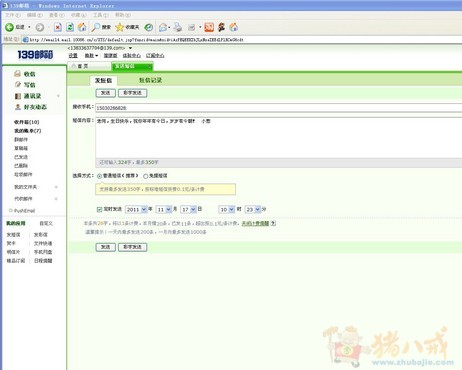Open the IE Home page icon beside Refresh
Screen dimensions: 462x370
coord(82,27)
